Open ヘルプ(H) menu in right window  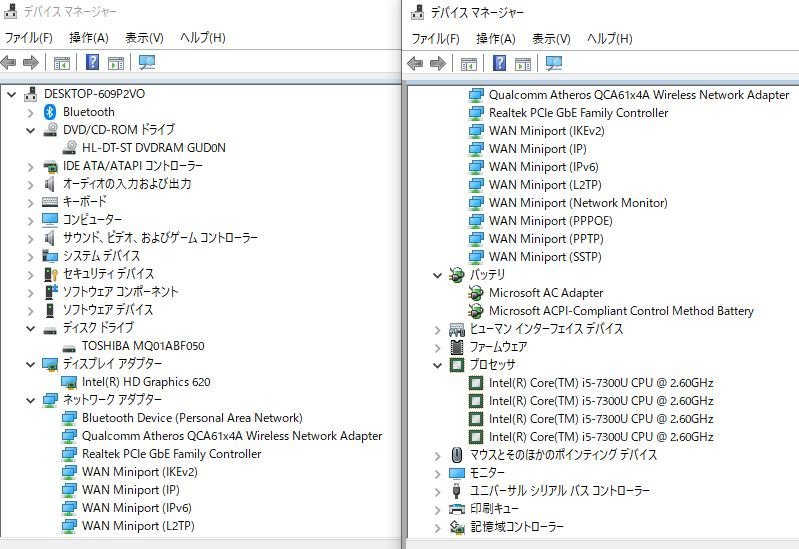point(609,39)
